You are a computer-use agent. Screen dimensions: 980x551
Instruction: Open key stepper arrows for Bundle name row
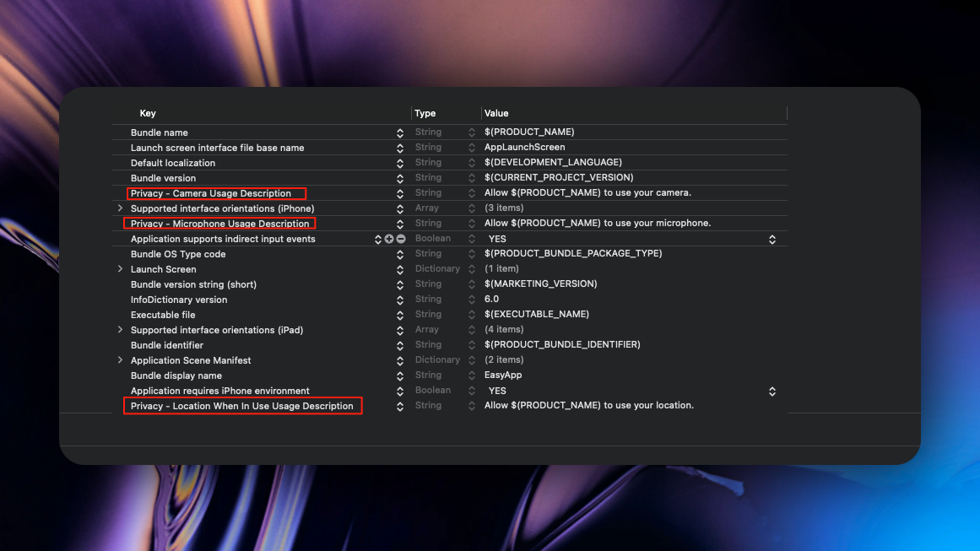click(x=400, y=133)
